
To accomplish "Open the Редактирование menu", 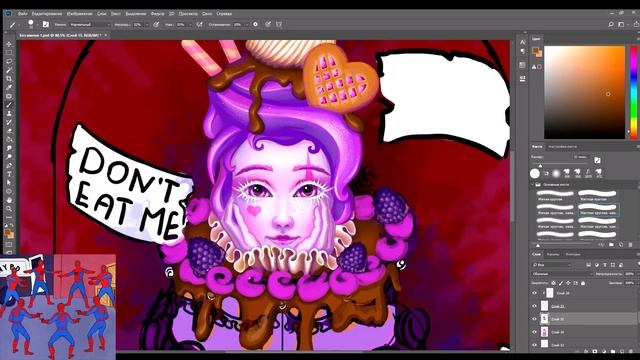I will point(47,13).
